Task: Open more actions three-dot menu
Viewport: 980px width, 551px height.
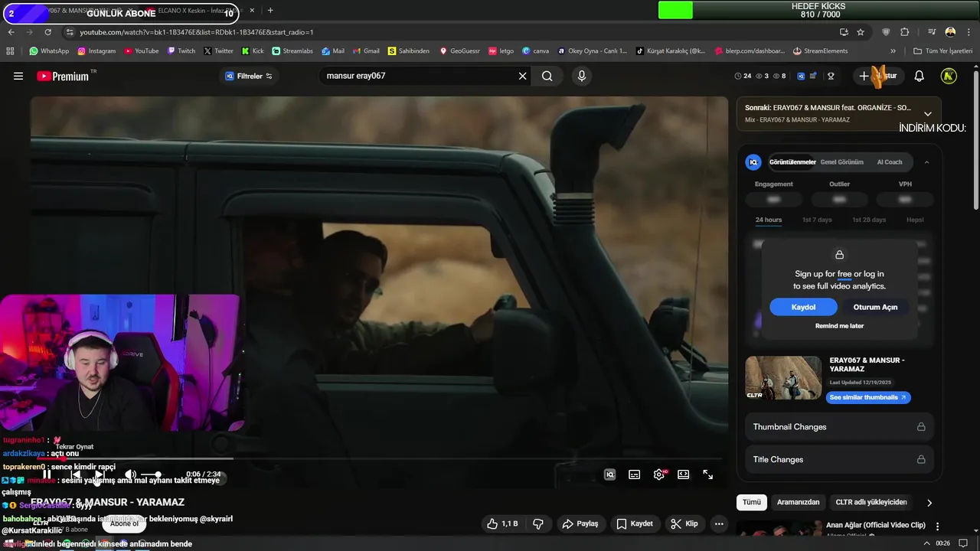Action: pos(719,523)
